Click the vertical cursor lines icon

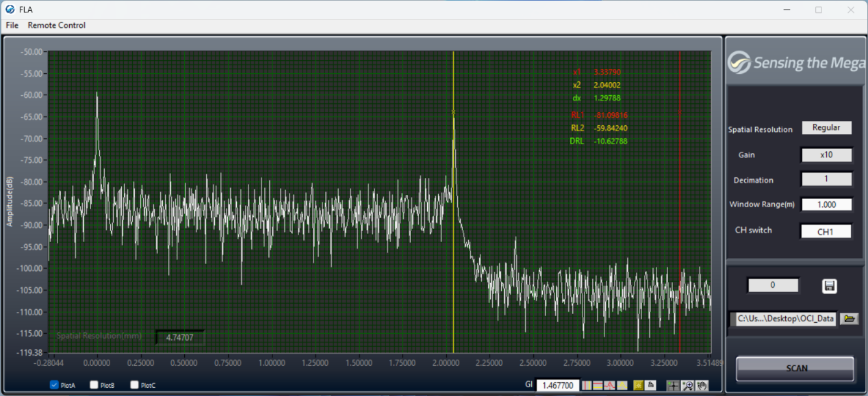click(x=587, y=385)
